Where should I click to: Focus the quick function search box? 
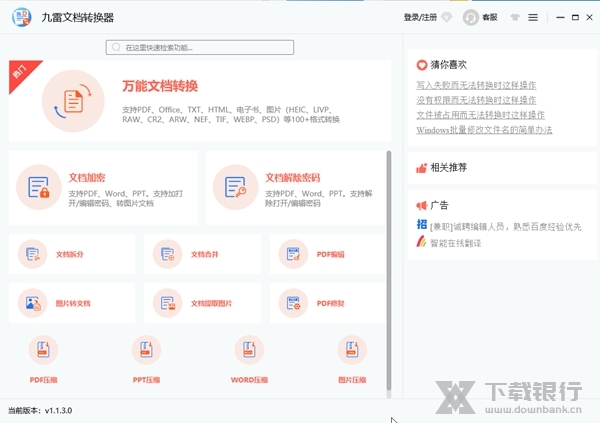point(200,47)
